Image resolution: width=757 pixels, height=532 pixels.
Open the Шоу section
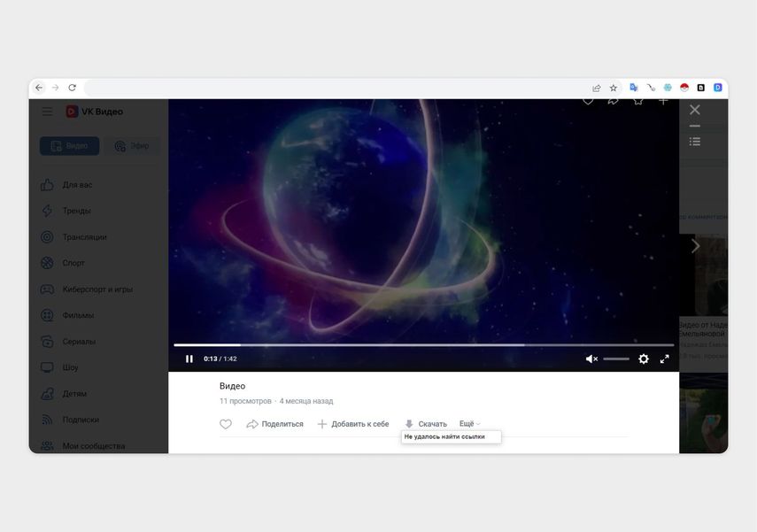click(59, 367)
